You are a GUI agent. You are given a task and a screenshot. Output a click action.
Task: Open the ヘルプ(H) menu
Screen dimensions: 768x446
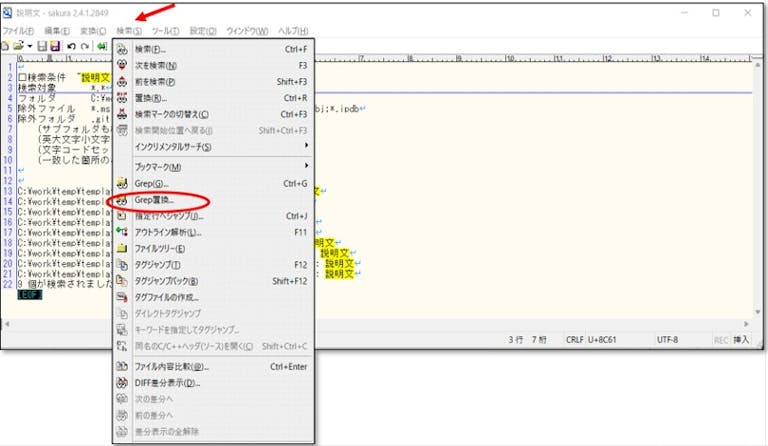click(293, 31)
